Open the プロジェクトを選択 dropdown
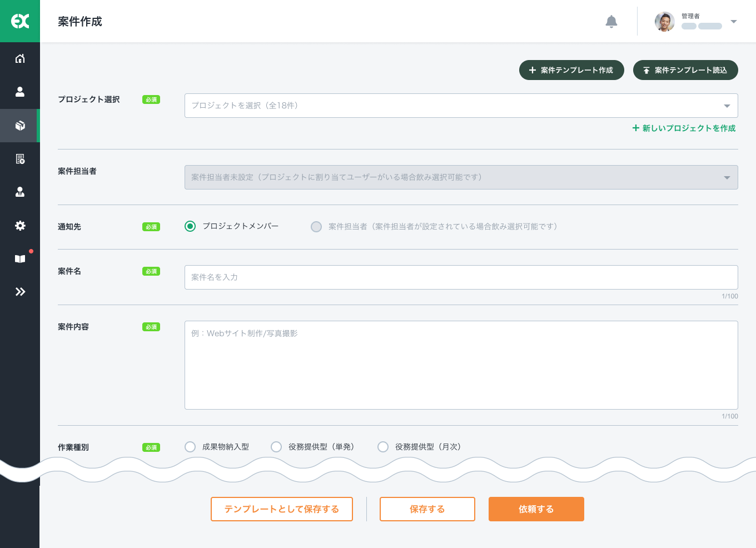Screen dimensions: 756x548 461,106
